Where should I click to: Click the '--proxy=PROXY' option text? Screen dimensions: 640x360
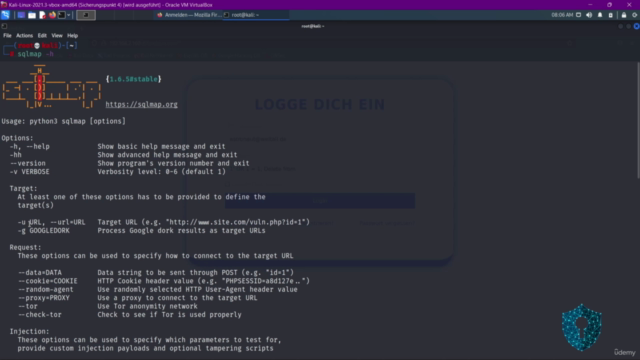coord(43,298)
